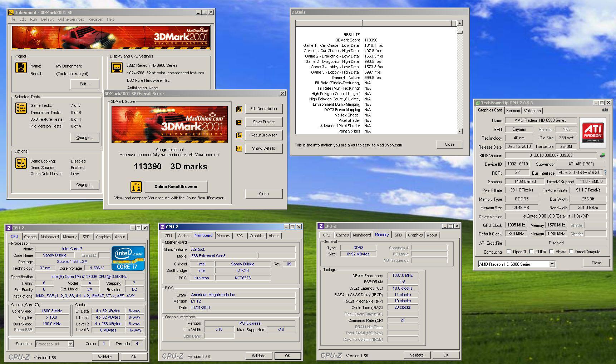Click Close button in Details window
Screen dimensions: 616x364
point(450,145)
